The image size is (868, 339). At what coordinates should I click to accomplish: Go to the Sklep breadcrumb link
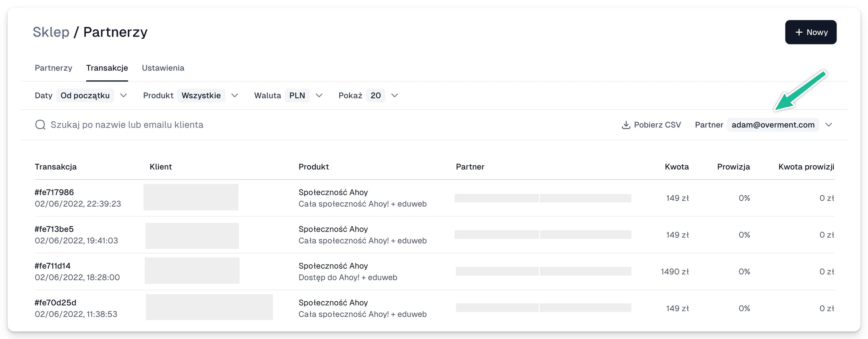coord(51,32)
